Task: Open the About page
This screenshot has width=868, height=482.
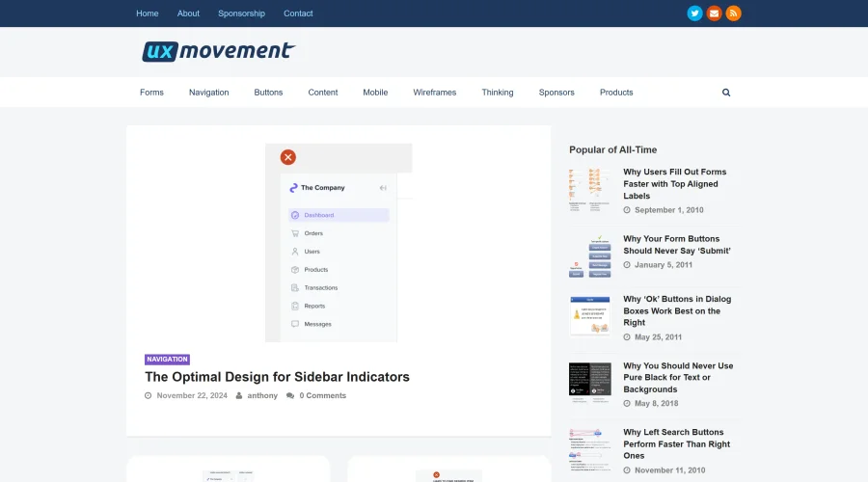Action: point(188,13)
